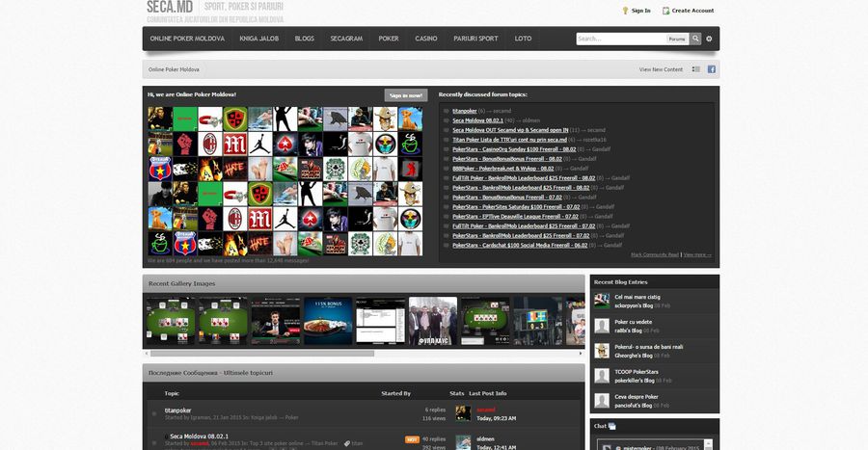Click avatar beside Pokerul o sursa entry
This screenshot has height=450, width=868.
(x=602, y=351)
